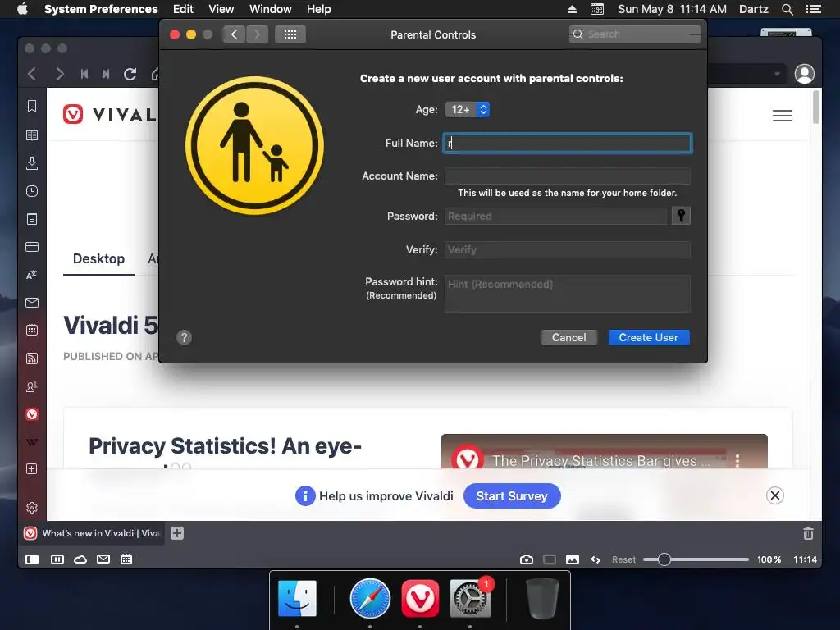Viewport: 840px width, 630px height.
Task: Capture page with camera icon in status bar
Action: coord(527,559)
